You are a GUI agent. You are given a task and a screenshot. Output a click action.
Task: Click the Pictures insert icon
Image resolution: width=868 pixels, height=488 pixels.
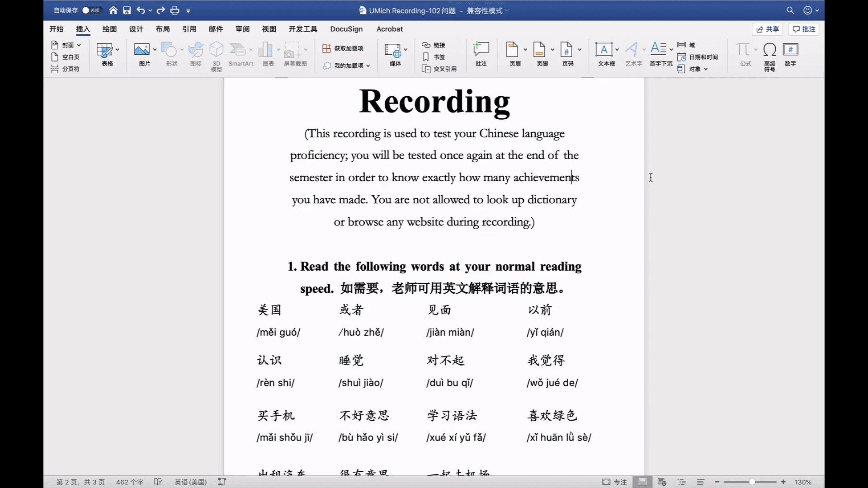pos(142,50)
